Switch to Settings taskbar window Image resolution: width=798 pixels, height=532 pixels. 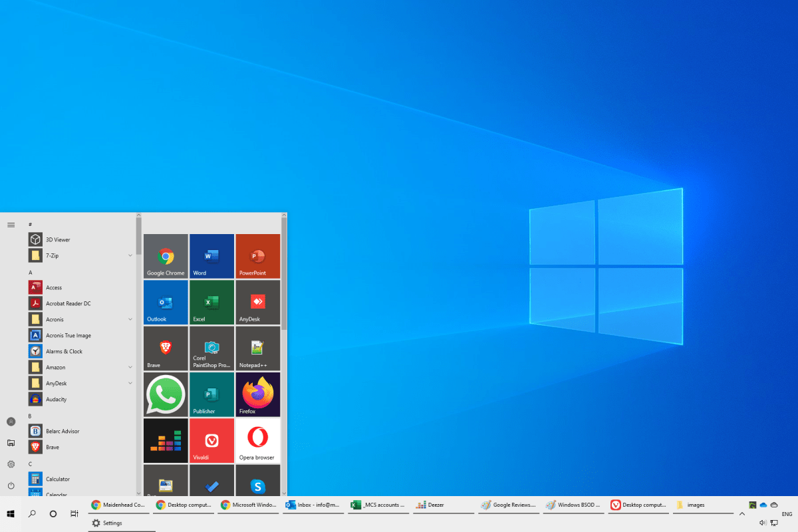pos(122,523)
